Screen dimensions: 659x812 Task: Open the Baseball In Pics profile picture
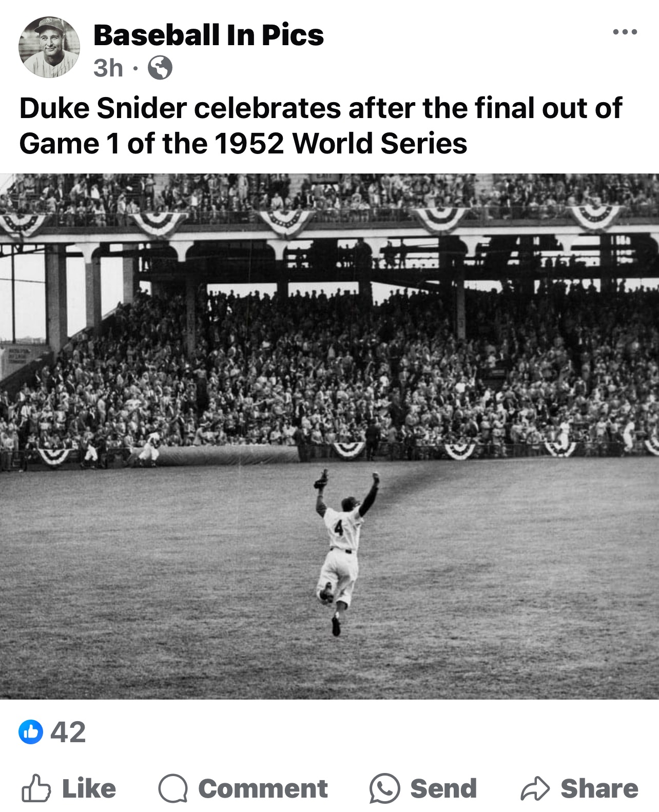[x=49, y=47]
